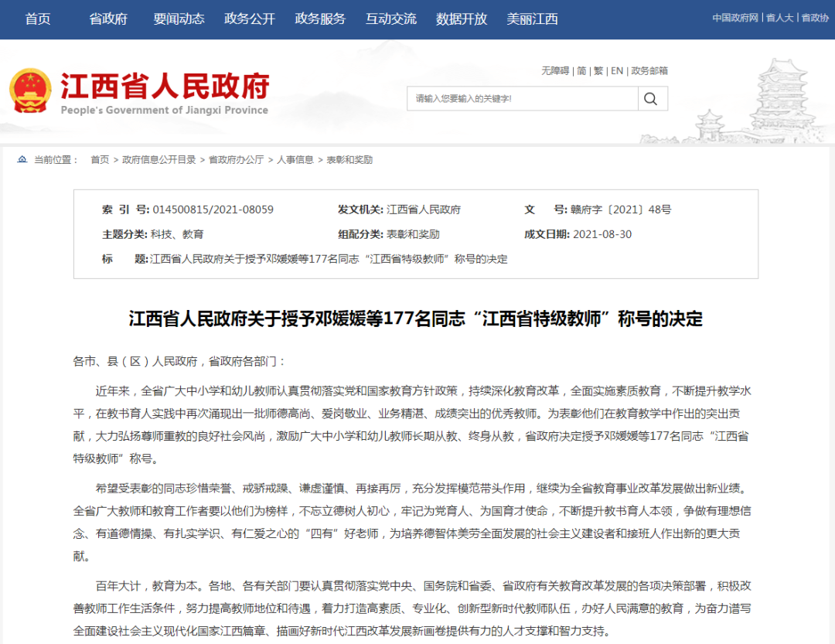835x644 pixels.
Task: Open the 首页 main navigation item
Action: (38, 19)
